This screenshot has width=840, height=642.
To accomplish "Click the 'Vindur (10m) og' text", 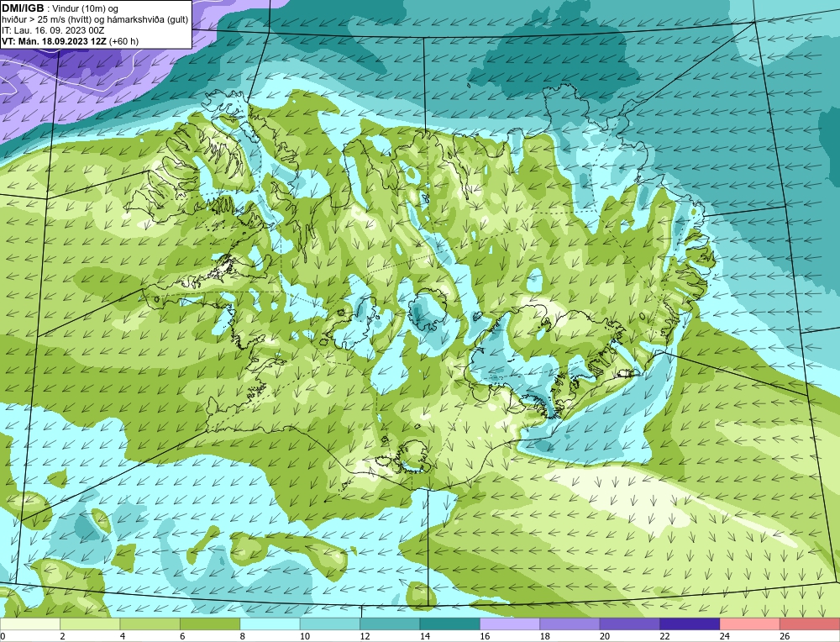I will [87, 8].
